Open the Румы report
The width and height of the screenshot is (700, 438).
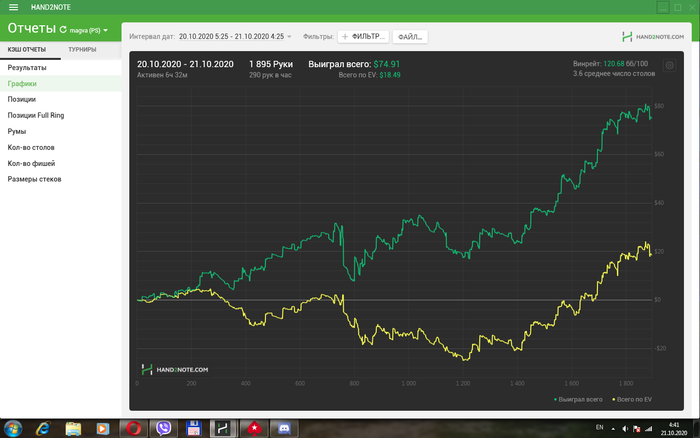(61, 131)
